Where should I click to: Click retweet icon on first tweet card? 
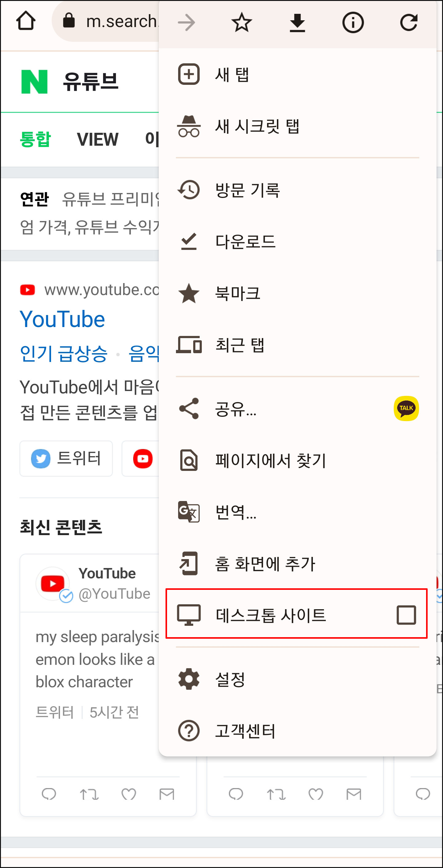click(89, 794)
